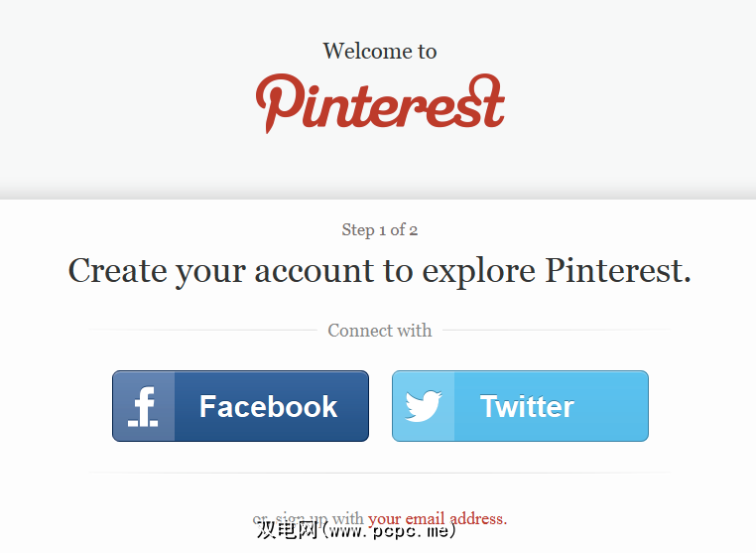Click the www.pcpc.me watermark URL
Image resolution: width=756 pixels, height=553 pixels.
tap(391, 531)
